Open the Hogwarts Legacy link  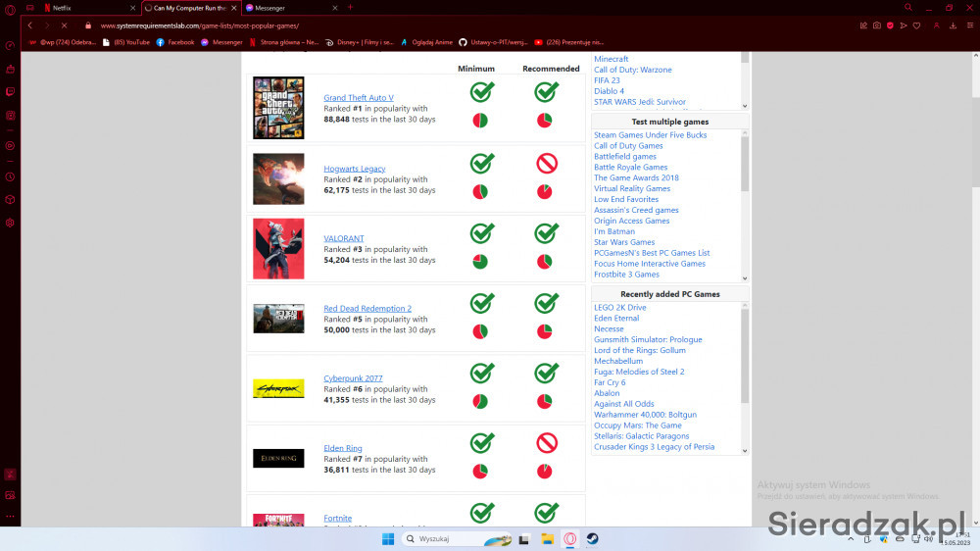[x=355, y=169]
